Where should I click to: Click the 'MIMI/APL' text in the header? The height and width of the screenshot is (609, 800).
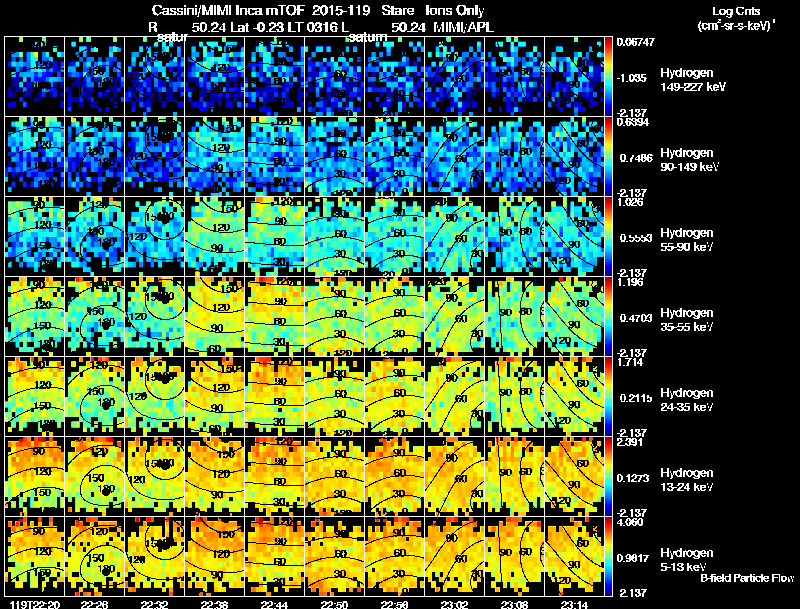(463, 28)
